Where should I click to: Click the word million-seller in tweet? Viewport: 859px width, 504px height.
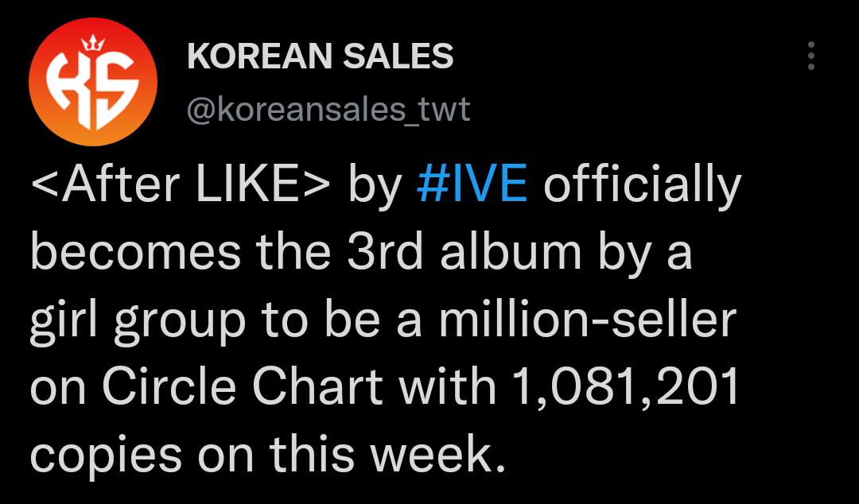click(x=587, y=320)
